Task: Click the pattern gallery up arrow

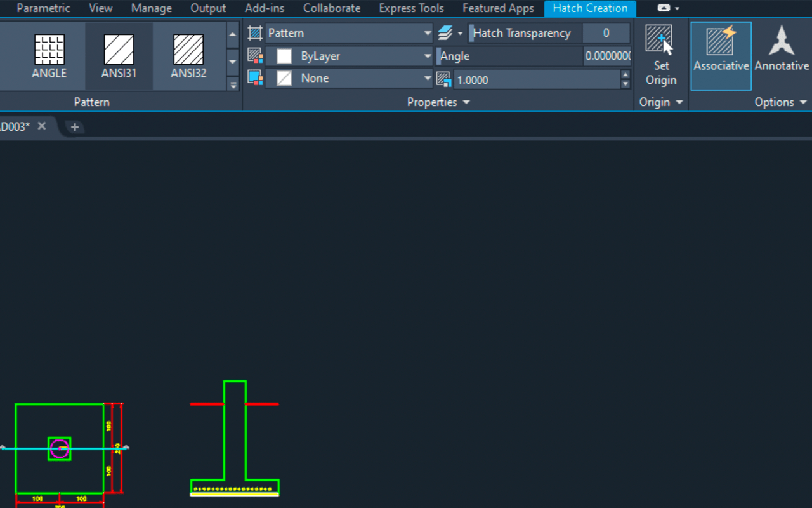Action: (x=233, y=35)
